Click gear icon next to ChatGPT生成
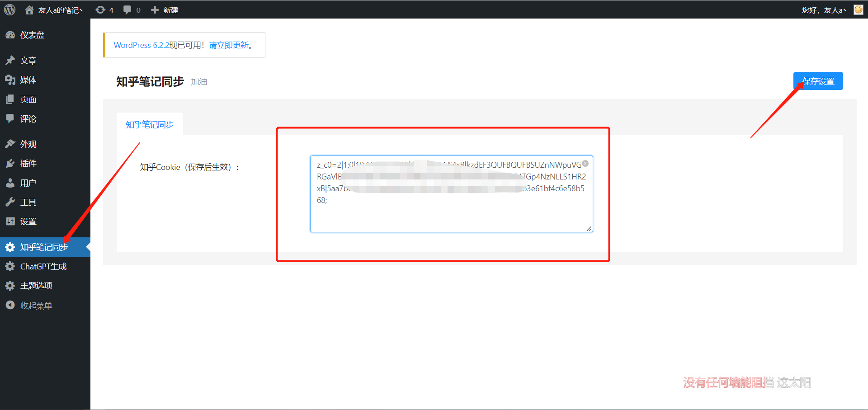Screen dimensions: 868x410 10,266
